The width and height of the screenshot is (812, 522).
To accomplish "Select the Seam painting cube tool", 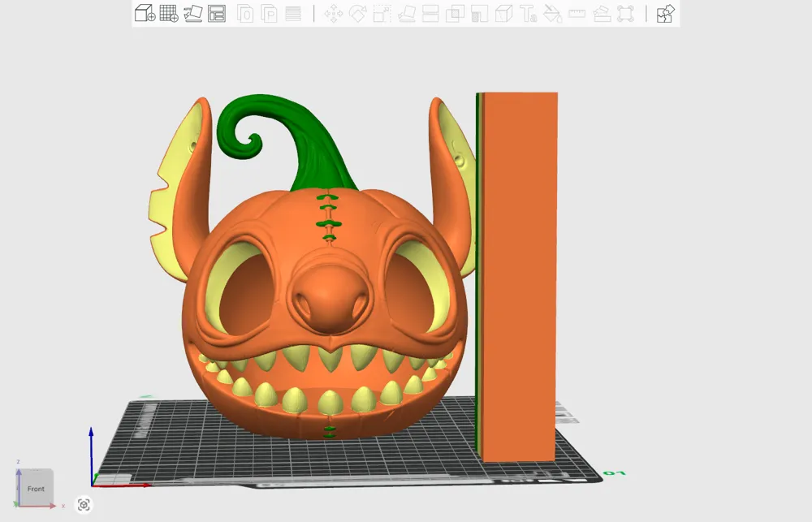I will tap(503, 14).
